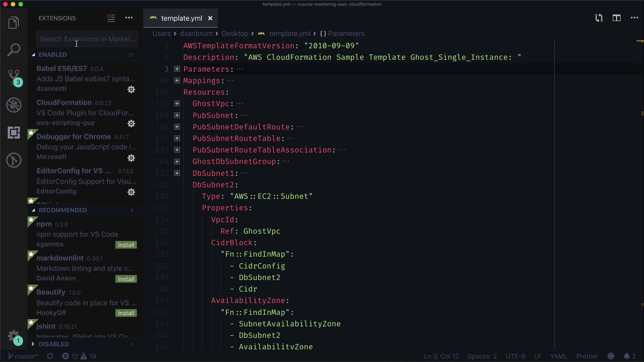Select the template.yml editor tab
This screenshot has width=644, height=362.
[181, 18]
